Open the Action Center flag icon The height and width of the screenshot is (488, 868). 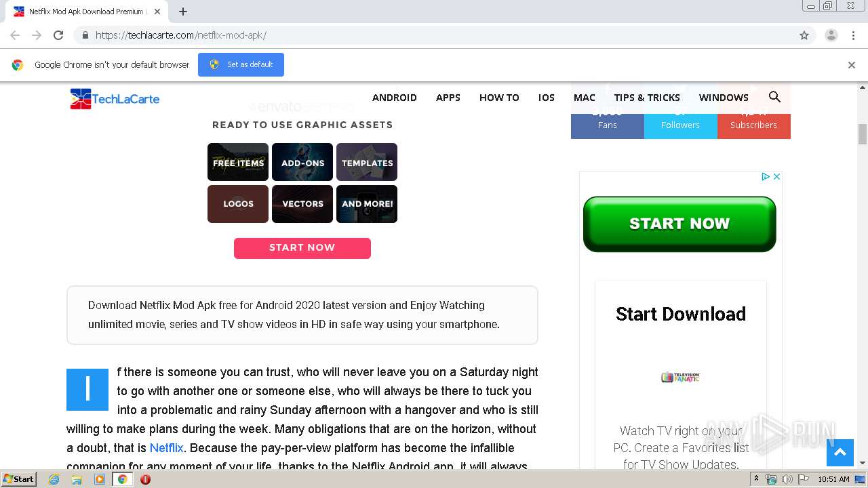pyautogui.click(x=804, y=479)
